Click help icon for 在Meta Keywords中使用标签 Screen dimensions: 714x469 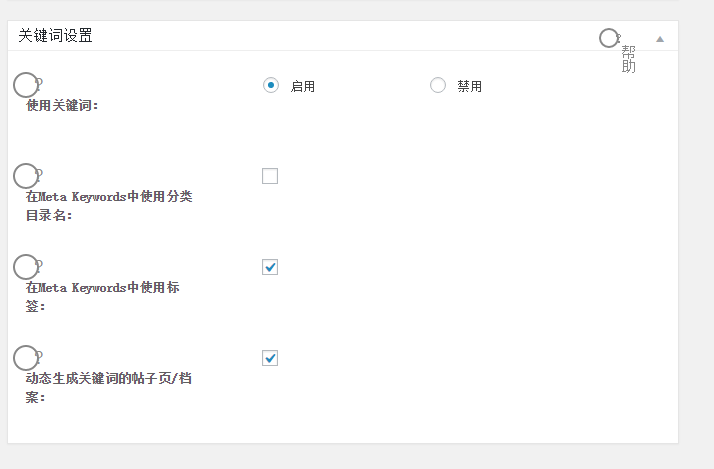coord(26,267)
